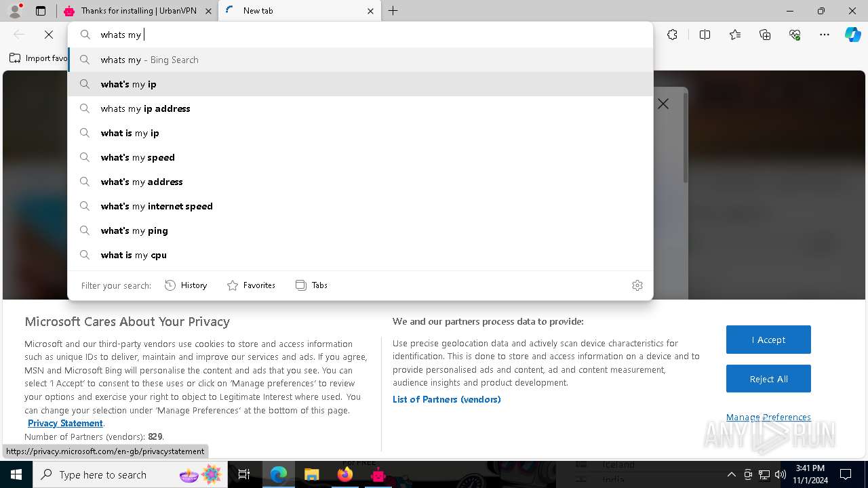Click the I Accept button
This screenshot has height=488, width=868.
point(768,340)
